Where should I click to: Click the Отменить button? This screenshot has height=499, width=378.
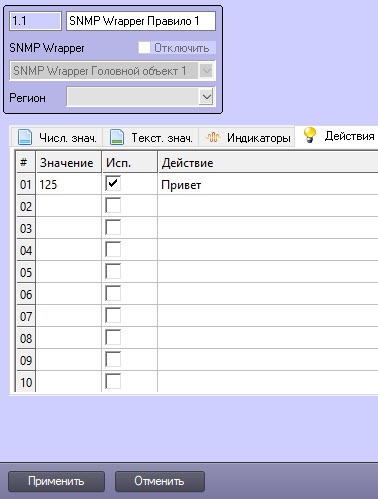(160, 481)
